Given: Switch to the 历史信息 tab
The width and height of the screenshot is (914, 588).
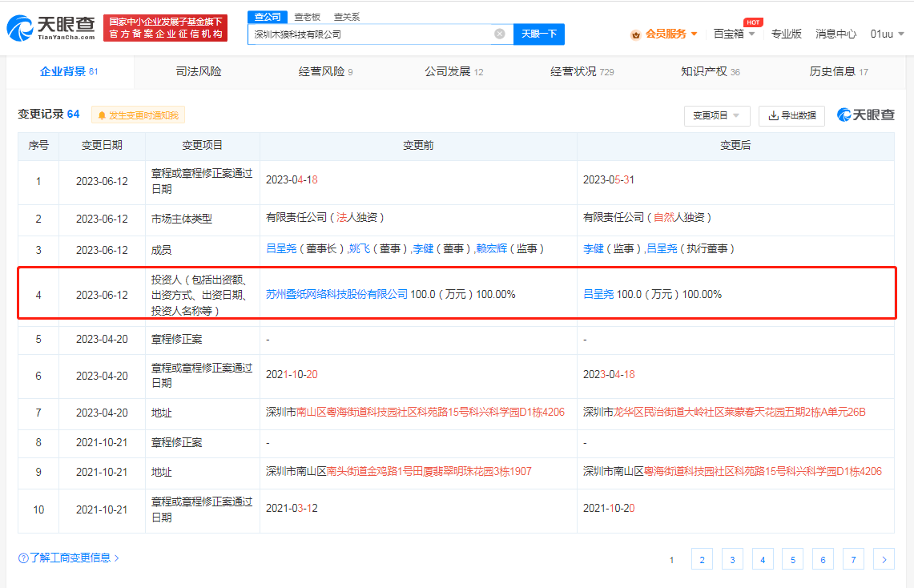Looking at the screenshot, I should pos(838,71).
